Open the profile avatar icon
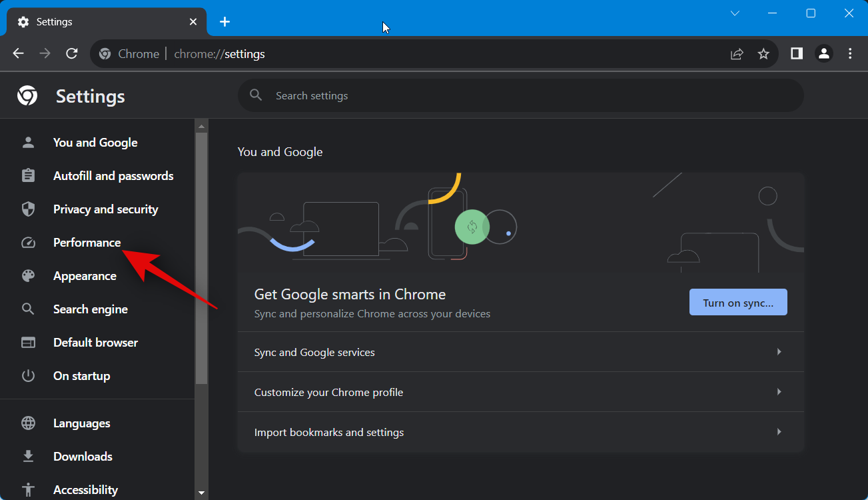This screenshot has height=500, width=868. tap(824, 54)
